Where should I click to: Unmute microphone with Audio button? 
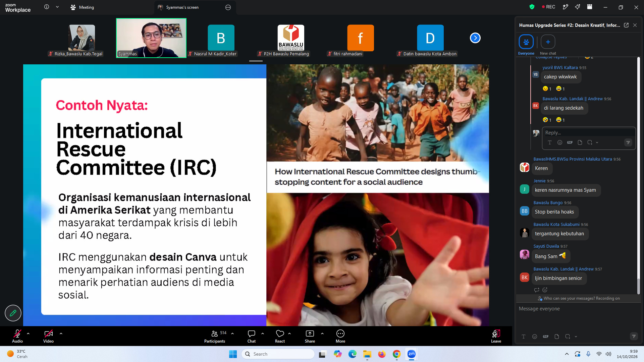click(x=17, y=336)
